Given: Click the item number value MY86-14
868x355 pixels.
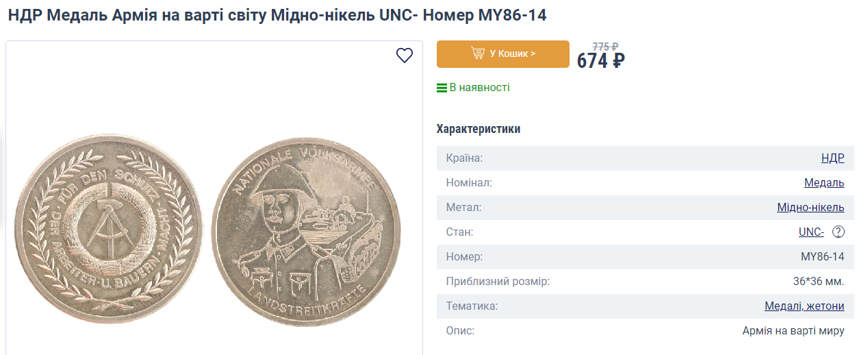Looking at the screenshot, I should (822, 257).
